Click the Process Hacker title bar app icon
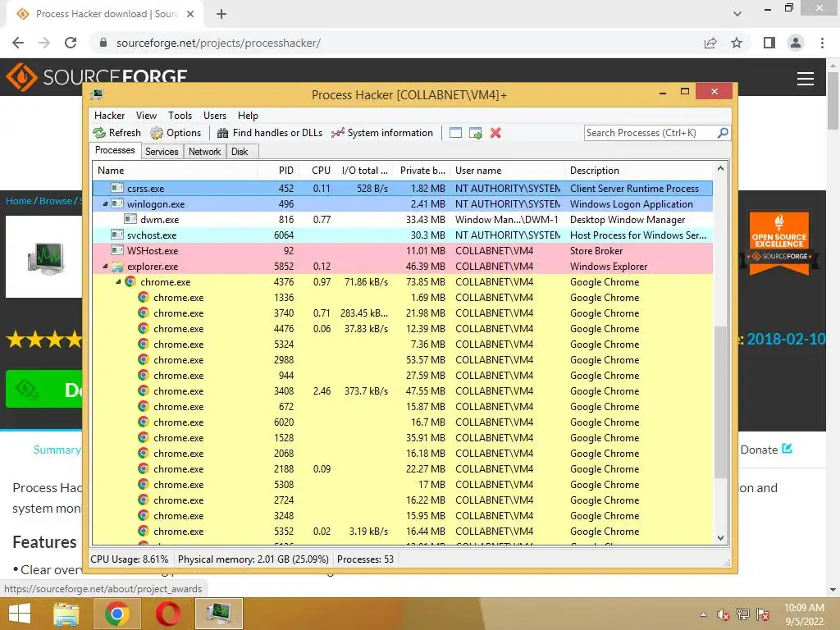The width and height of the screenshot is (840, 630). point(97,95)
